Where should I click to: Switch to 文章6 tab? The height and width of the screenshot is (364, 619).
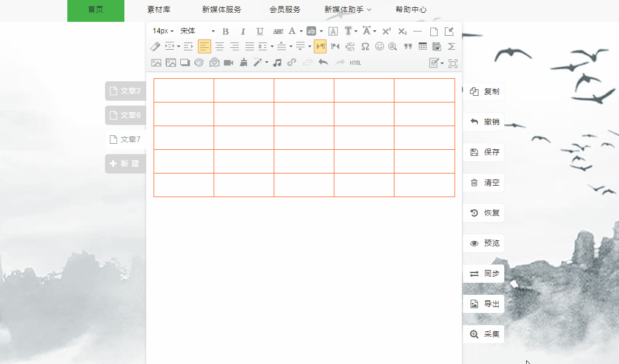[126, 115]
